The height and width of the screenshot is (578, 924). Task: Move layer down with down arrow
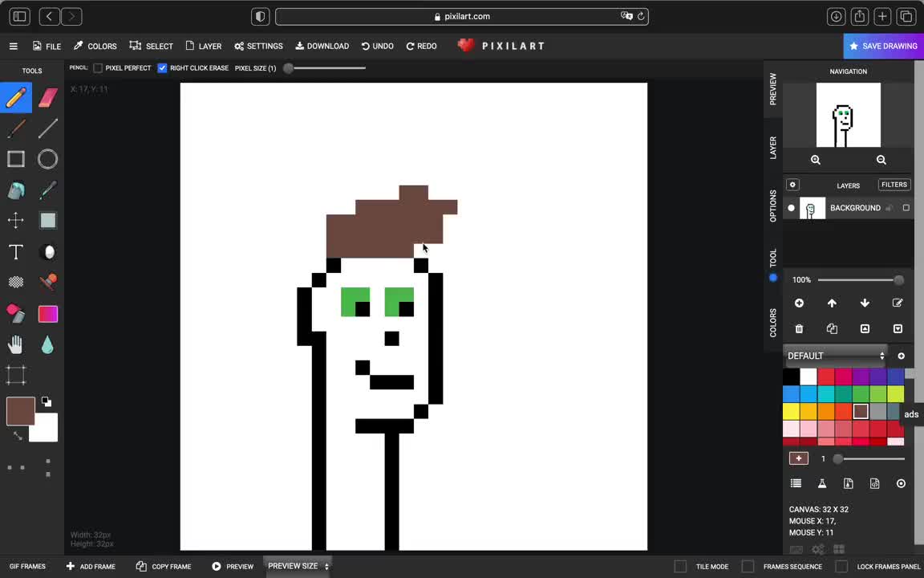click(865, 303)
